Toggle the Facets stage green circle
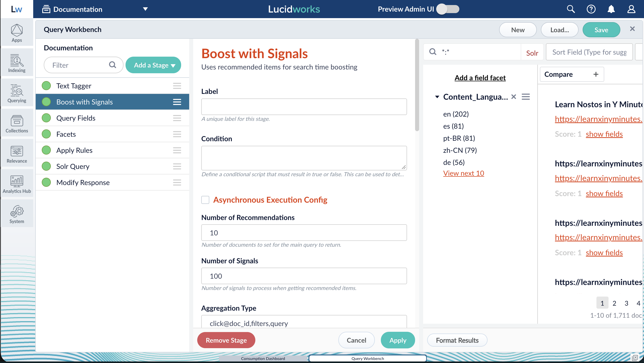This screenshot has width=644, height=363. pos(46,134)
